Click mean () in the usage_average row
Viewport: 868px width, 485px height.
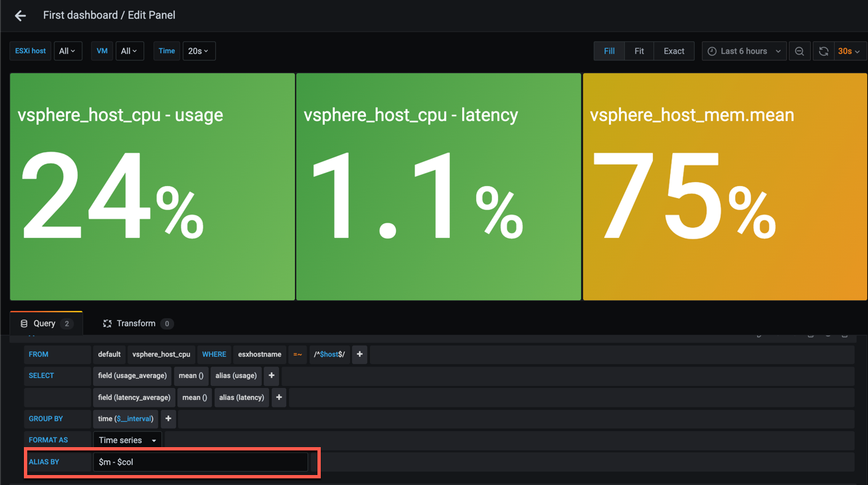tap(193, 376)
